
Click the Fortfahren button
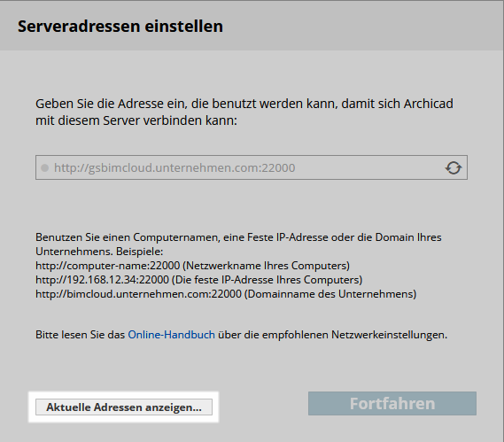[x=392, y=403]
